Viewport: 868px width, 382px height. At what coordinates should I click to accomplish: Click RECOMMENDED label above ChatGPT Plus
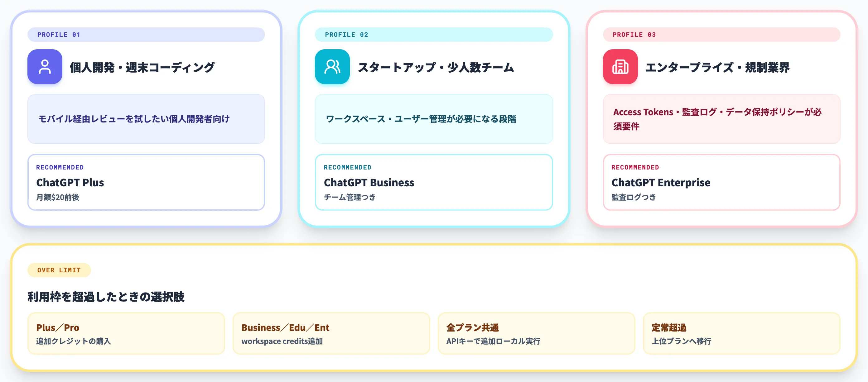(60, 167)
